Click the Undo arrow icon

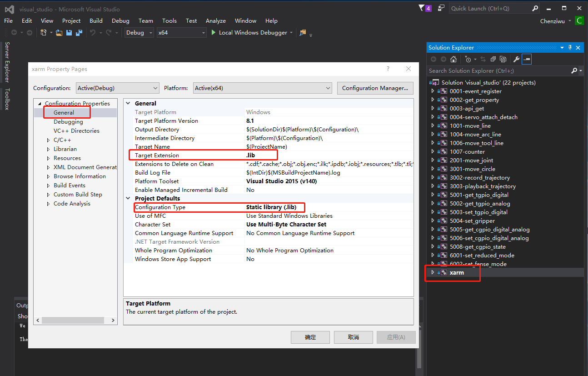pyautogui.click(x=93, y=33)
